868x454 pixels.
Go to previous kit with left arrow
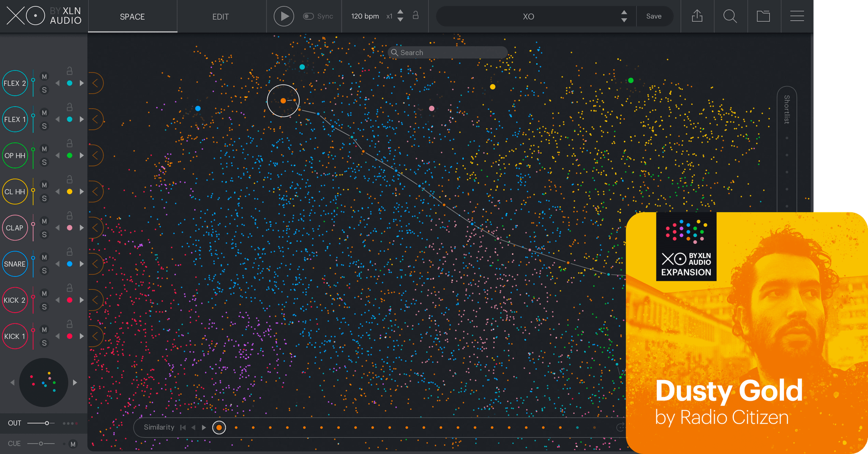pyautogui.click(x=12, y=383)
